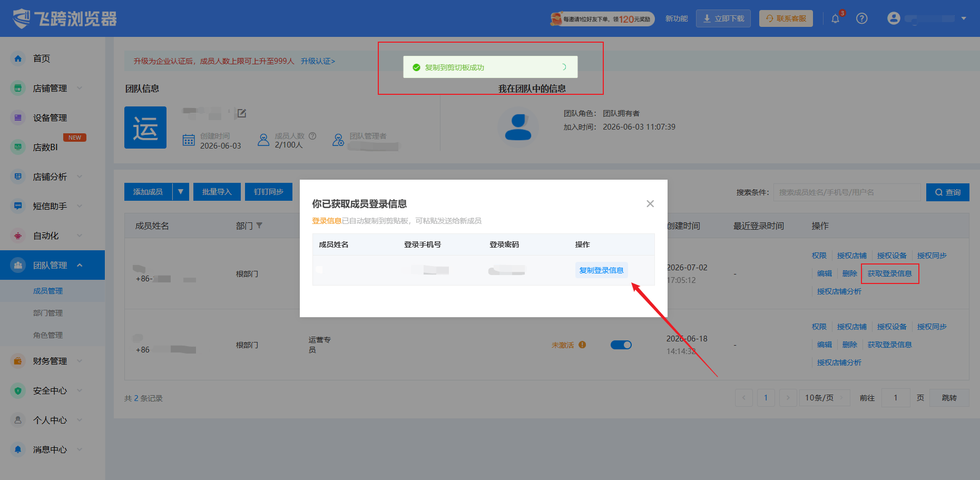The image size is (980, 480).
Task: Click the 复制登录信息 button
Action: (601, 270)
